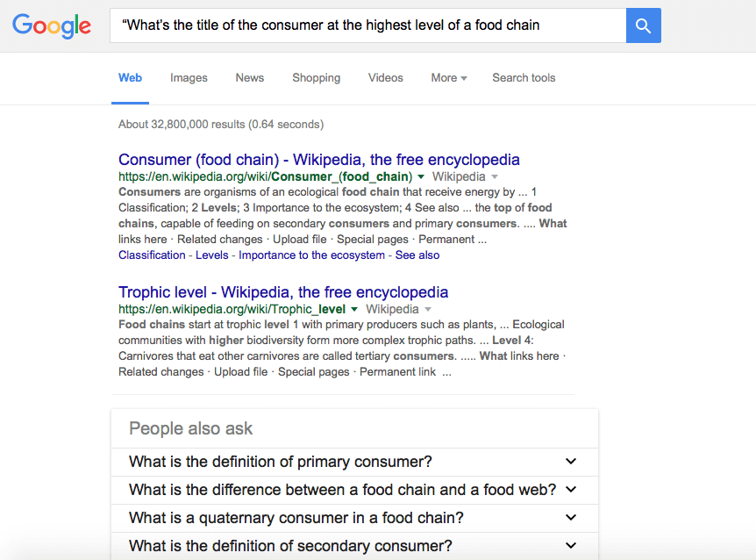Follow the "Classification" sitelink
The image size is (756, 560).
(152, 255)
